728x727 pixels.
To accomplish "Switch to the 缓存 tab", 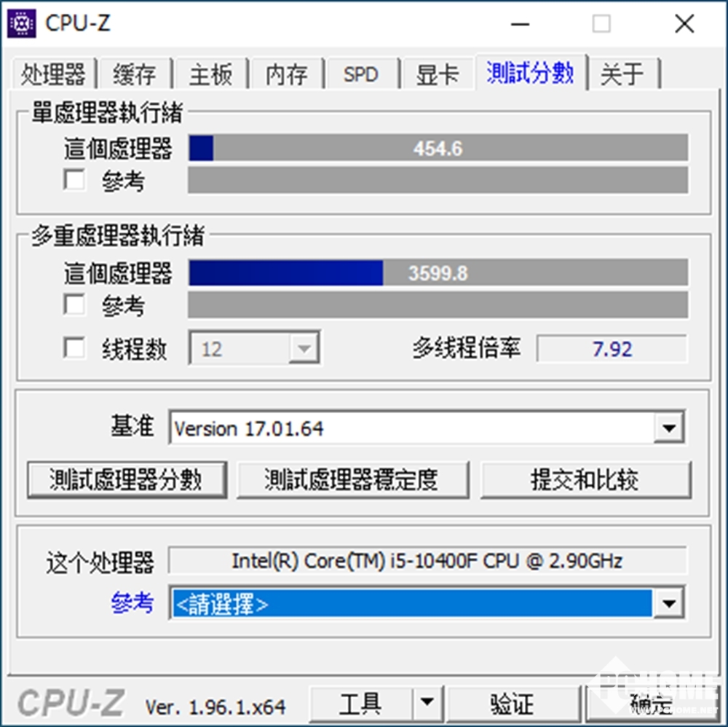I will [x=135, y=74].
